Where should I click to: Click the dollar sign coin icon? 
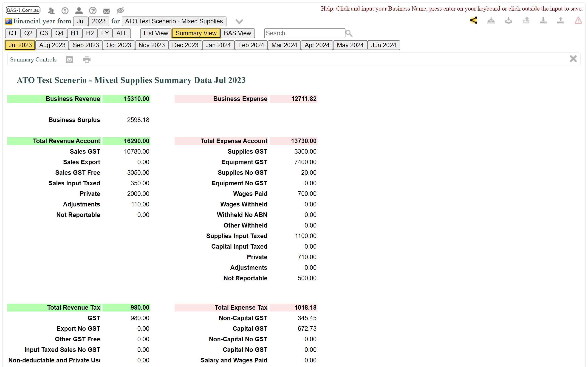pyautogui.click(x=65, y=11)
